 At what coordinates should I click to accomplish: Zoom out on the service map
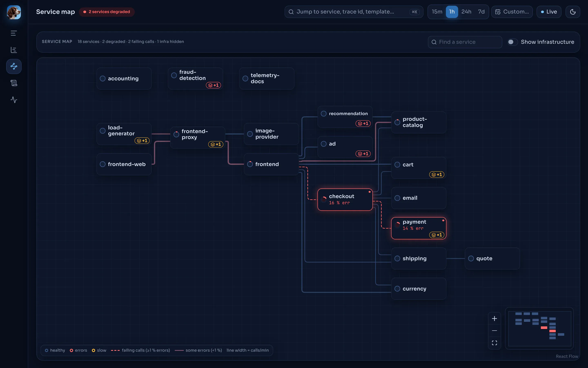tap(494, 331)
